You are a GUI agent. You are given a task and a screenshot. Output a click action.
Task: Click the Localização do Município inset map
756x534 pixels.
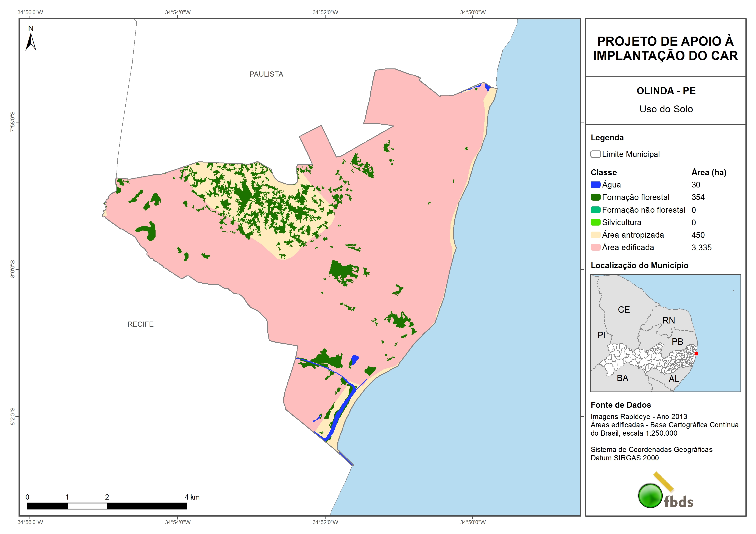(666, 333)
